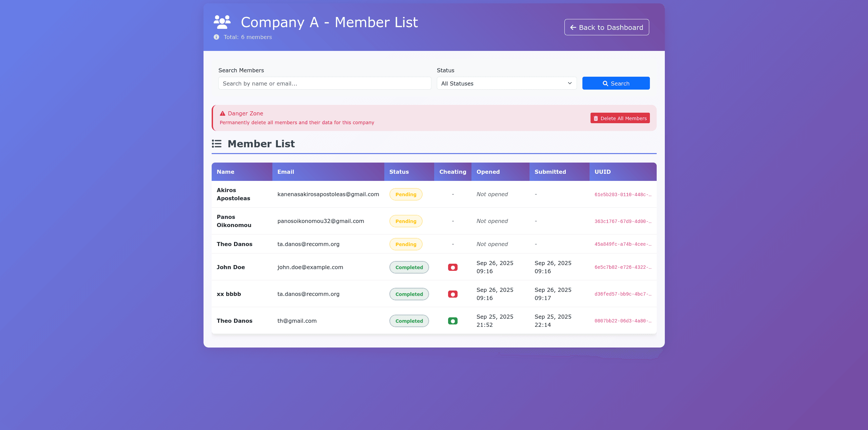The height and width of the screenshot is (430, 868).
Task: Click the chevron arrow of Status select
Action: tap(570, 83)
